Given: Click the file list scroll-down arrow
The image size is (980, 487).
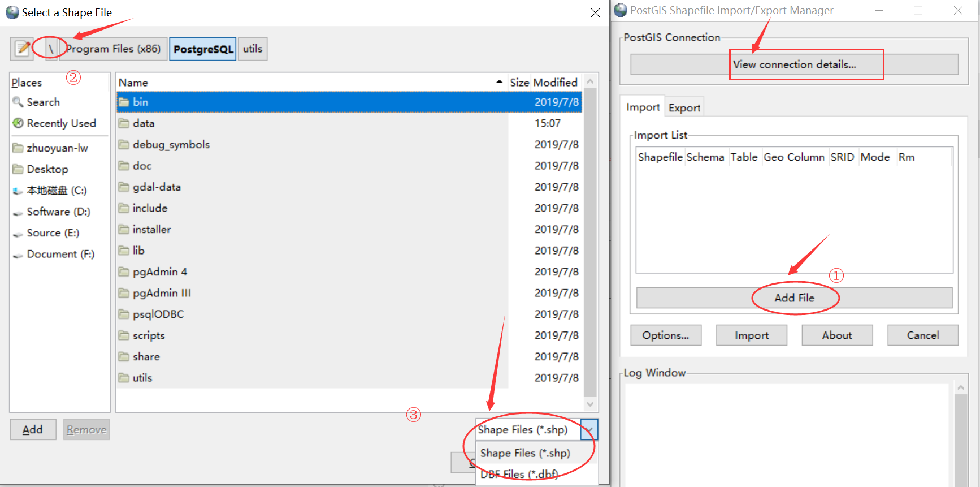Looking at the screenshot, I should [x=590, y=404].
